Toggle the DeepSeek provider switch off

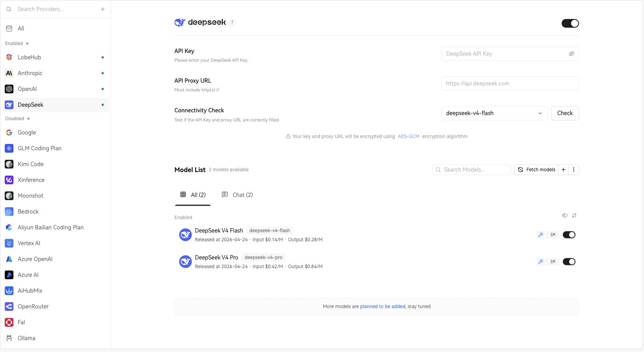click(570, 23)
